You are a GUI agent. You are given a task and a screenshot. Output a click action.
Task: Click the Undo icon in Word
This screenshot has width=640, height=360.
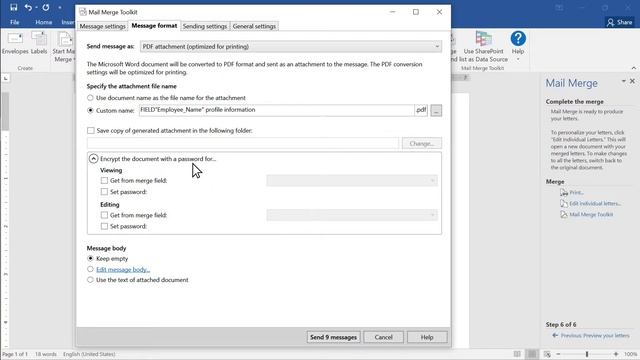point(28,7)
